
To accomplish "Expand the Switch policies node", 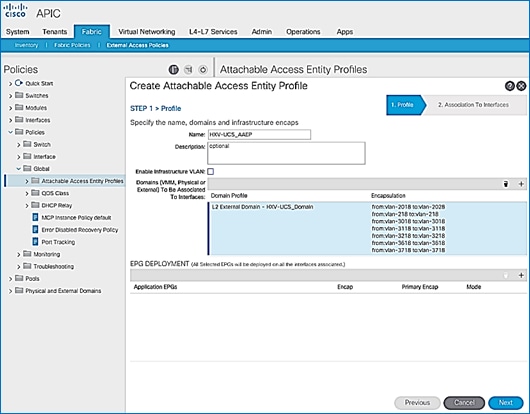I will click(19, 145).
